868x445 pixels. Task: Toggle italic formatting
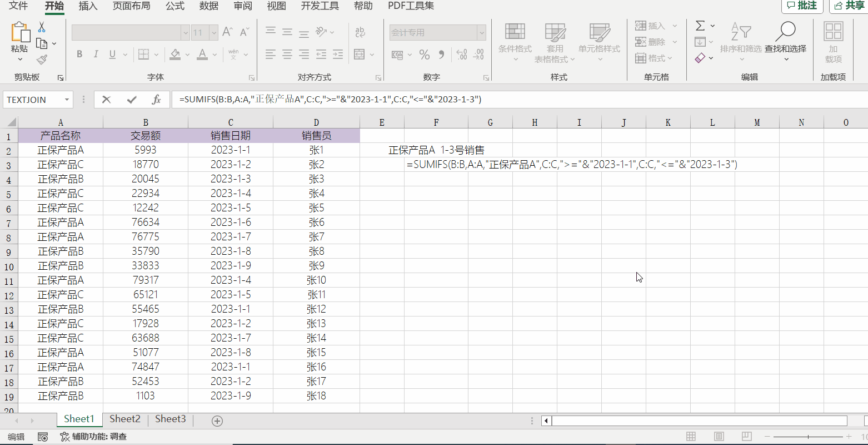click(x=95, y=54)
